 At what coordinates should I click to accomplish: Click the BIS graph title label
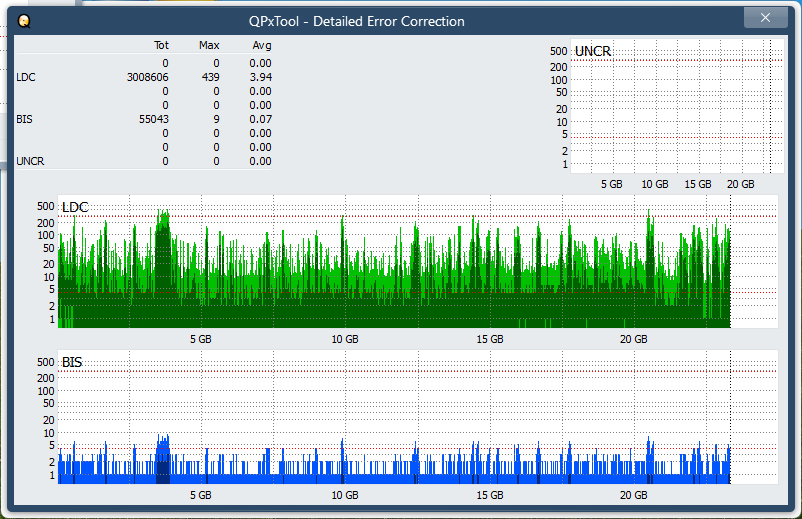click(x=72, y=362)
